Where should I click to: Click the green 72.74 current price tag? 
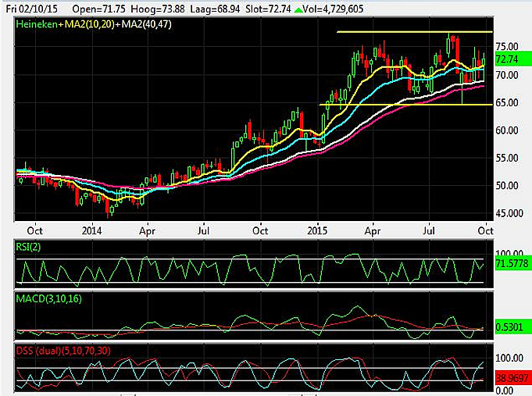pyautogui.click(x=507, y=59)
